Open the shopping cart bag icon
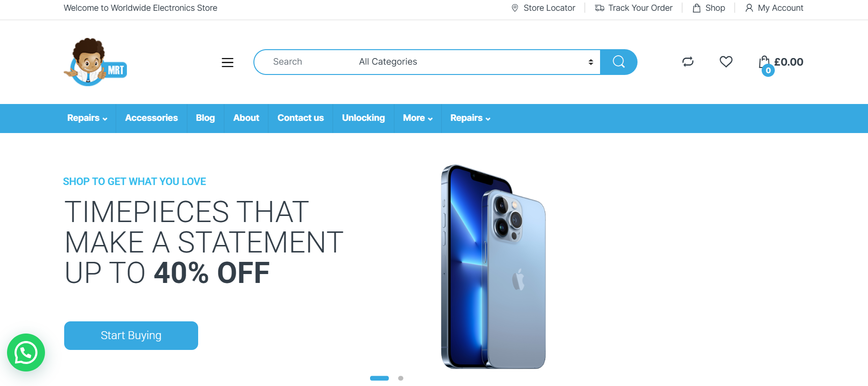 (x=764, y=63)
